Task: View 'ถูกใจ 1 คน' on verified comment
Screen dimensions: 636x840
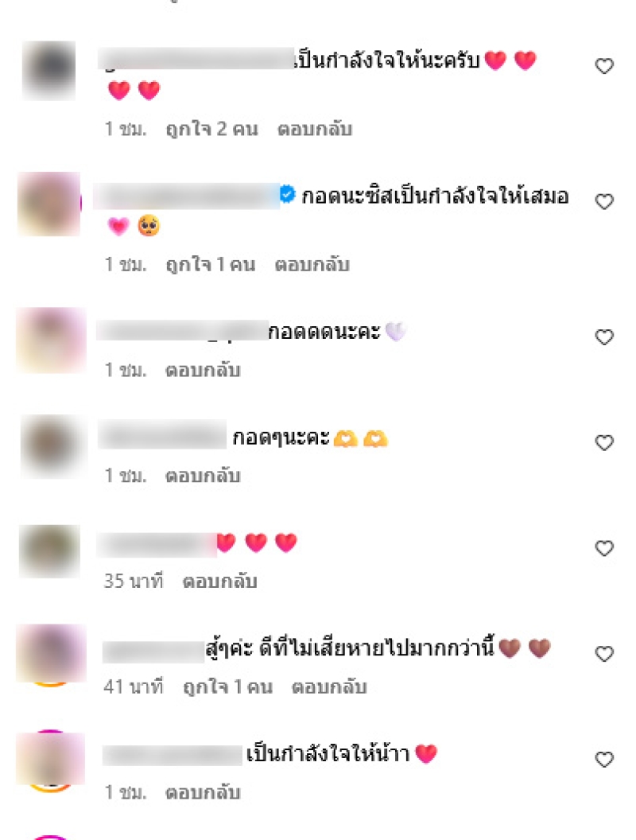Action: (x=211, y=264)
